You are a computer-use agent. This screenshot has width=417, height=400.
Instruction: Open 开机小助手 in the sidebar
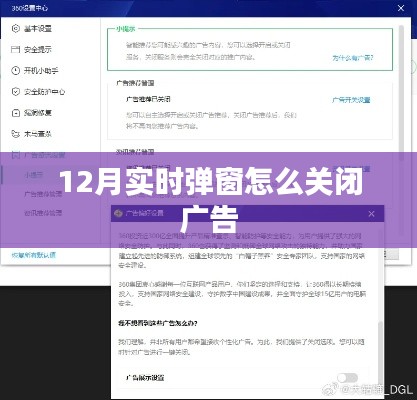(41, 70)
